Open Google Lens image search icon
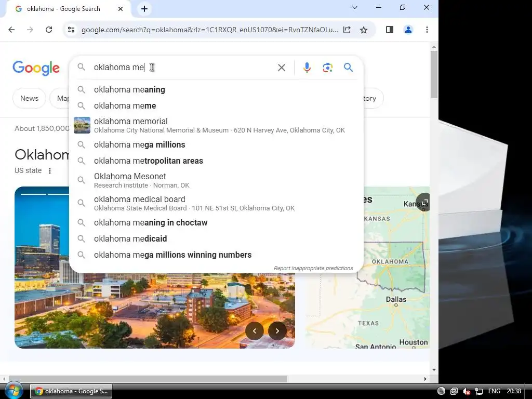Screen dimensions: 532x399 pyautogui.click(x=327, y=68)
